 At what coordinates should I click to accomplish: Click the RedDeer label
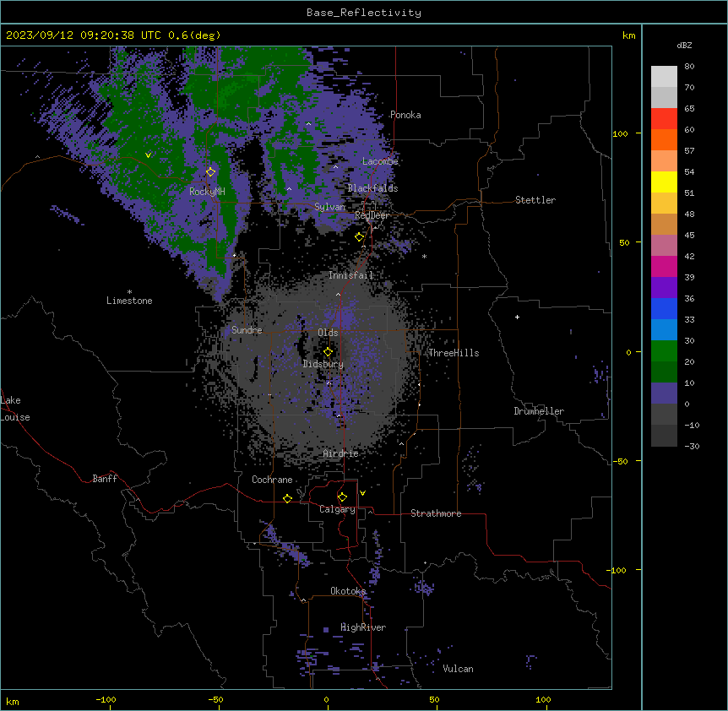click(x=372, y=215)
